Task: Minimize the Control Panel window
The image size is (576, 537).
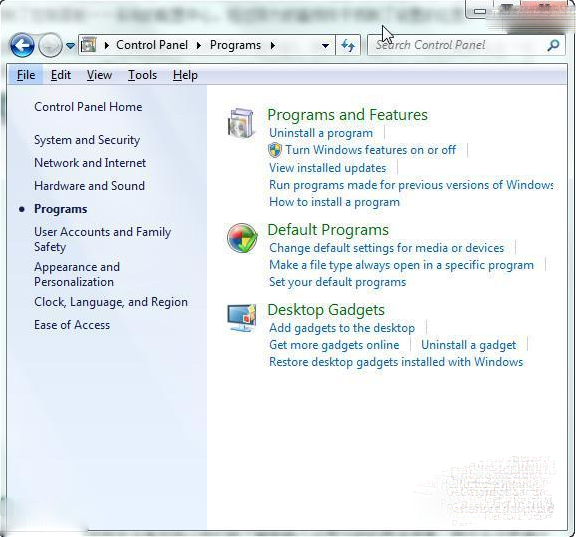Action: click(x=479, y=10)
